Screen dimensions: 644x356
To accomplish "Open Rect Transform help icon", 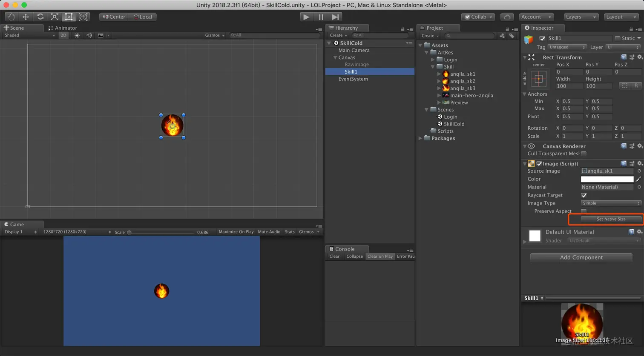I will click(x=624, y=57).
